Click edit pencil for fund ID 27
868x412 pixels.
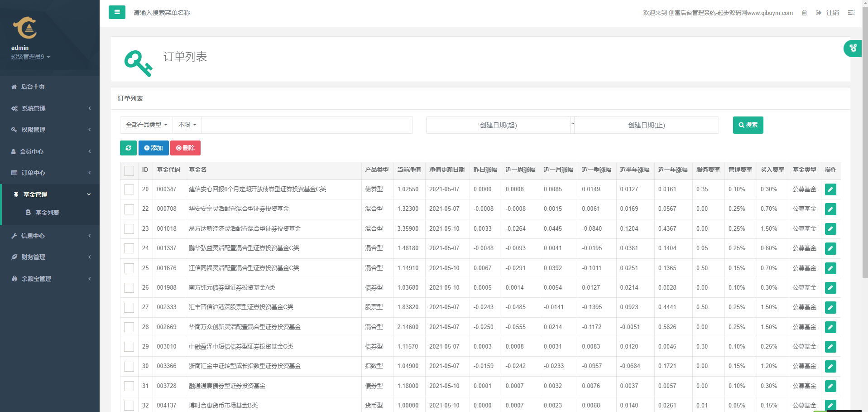click(830, 307)
